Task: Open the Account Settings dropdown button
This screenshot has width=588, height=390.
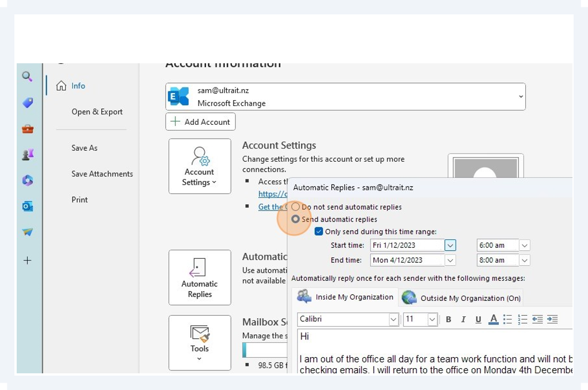Action: [200, 166]
